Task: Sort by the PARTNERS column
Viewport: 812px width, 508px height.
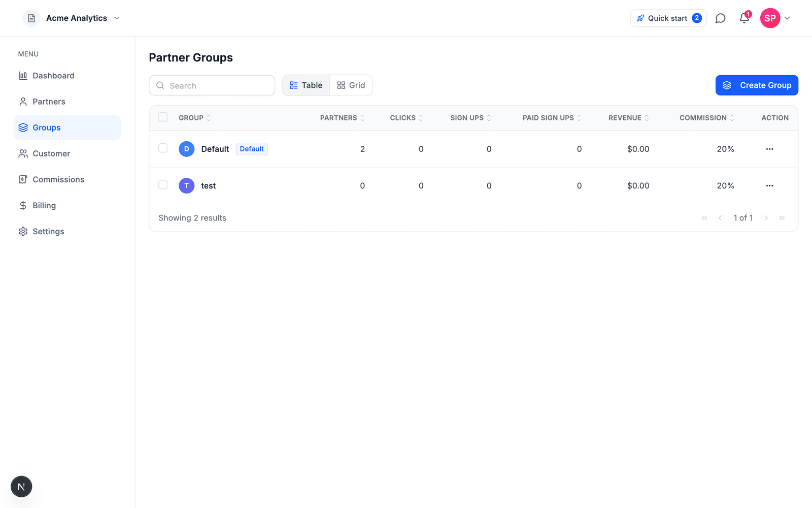Action: coord(343,118)
